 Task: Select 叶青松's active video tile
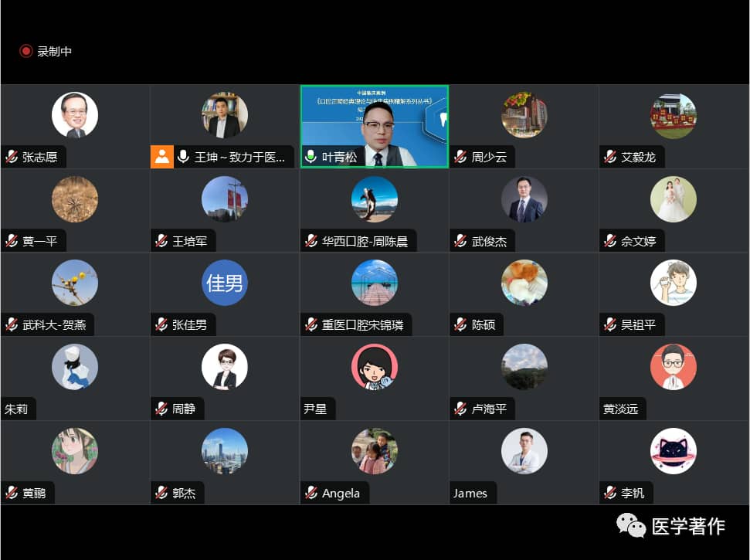(x=375, y=127)
